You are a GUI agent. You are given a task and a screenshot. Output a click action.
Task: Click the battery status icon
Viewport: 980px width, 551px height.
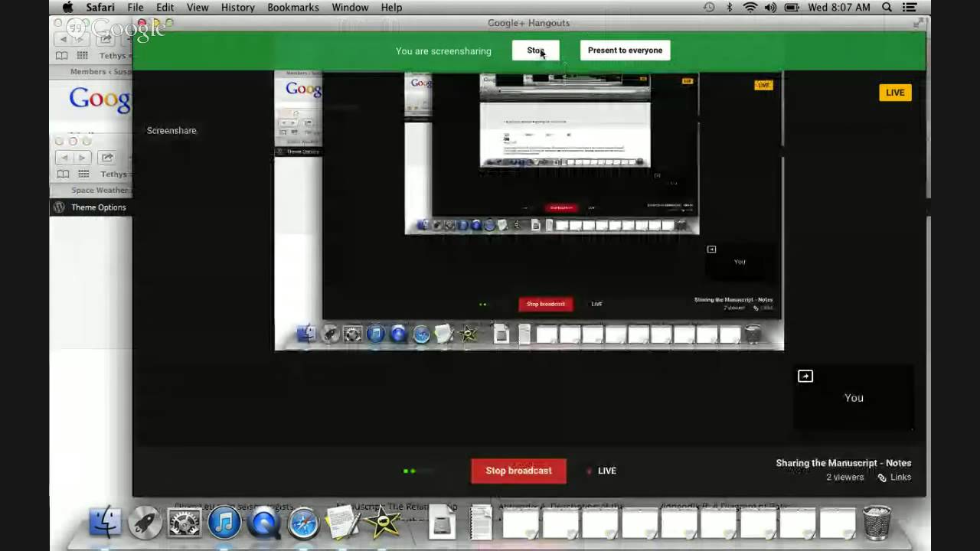pos(792,8)
